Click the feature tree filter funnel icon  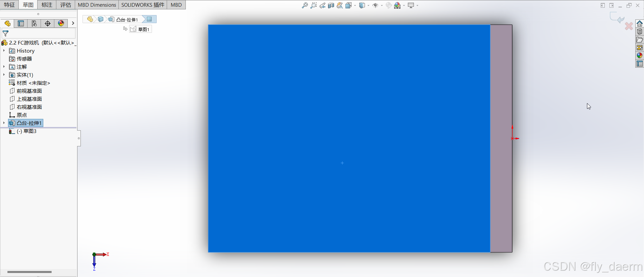[5, 33]
